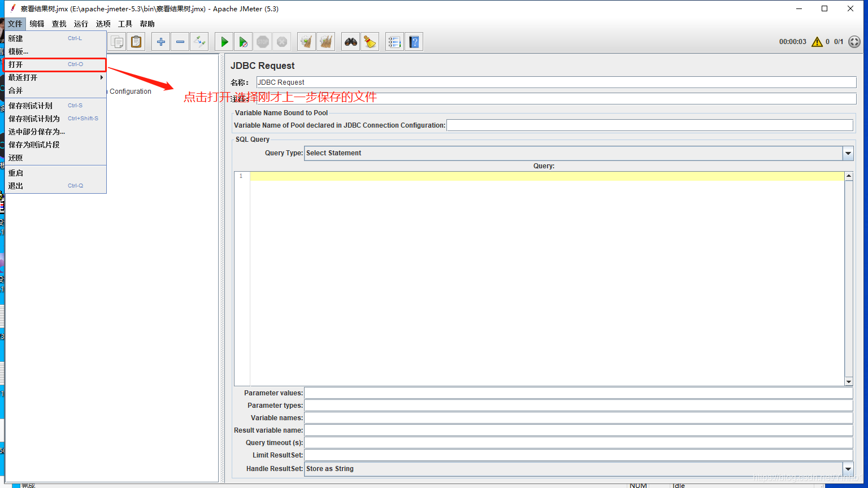The image size is (868, 488).
Task: Open Help with the question-mark book icon
Action: pyautogui.click(x=414, y=42)
